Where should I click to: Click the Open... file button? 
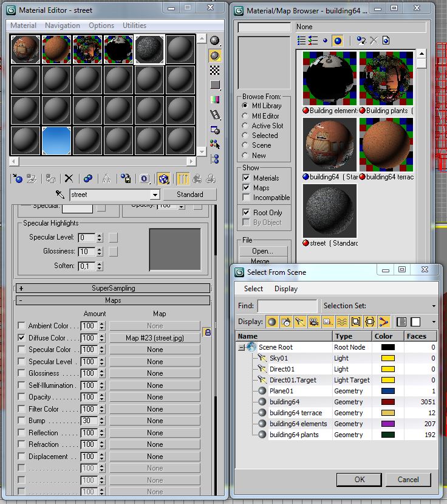point(263,250)
